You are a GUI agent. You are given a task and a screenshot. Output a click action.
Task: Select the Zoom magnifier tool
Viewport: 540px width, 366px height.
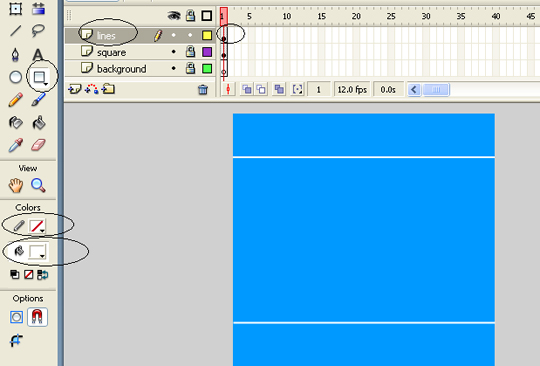pyautogui.click(x=38, y=185)
